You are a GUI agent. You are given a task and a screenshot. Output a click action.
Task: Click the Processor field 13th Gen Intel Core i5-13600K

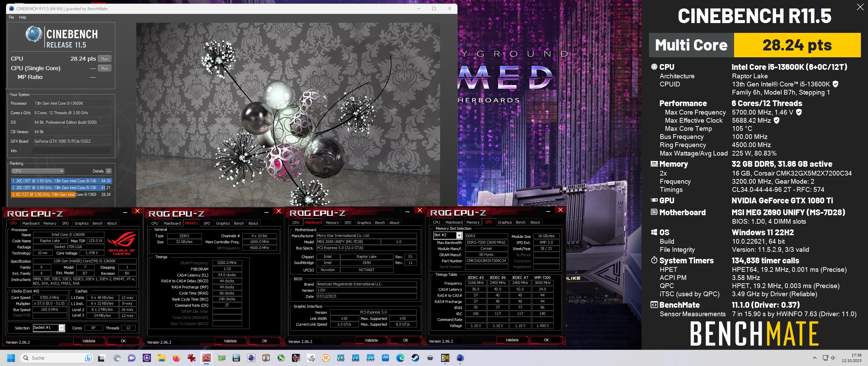coord(72,103)
